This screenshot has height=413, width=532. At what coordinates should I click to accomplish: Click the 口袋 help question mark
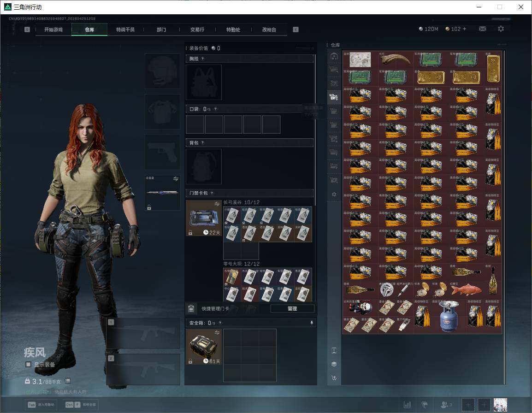coord(215,109)
